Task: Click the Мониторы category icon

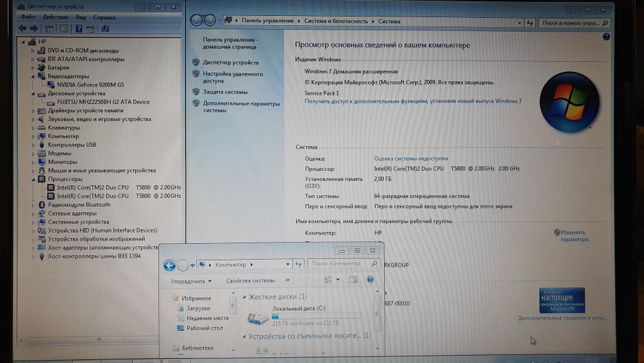Action: click(x=41, y=162)
